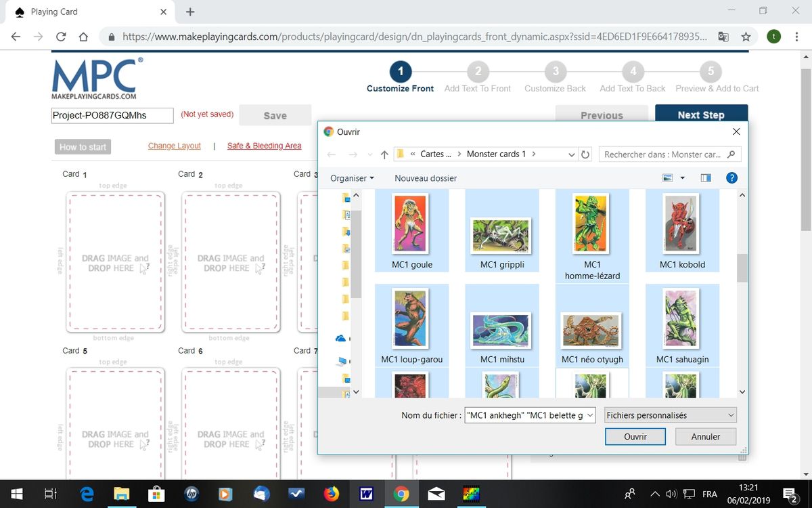Click the OneDrive icon in dialog sidebar

point(341,338)
